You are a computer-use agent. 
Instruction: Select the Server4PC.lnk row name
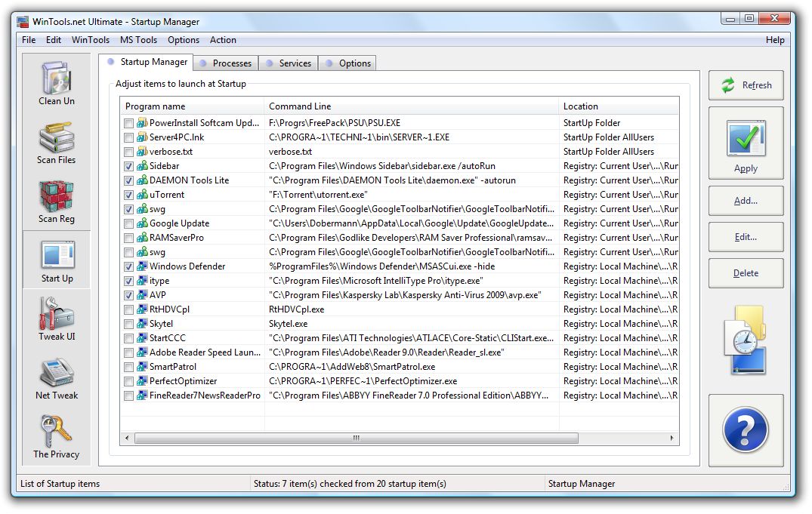(x=177, y=137)
